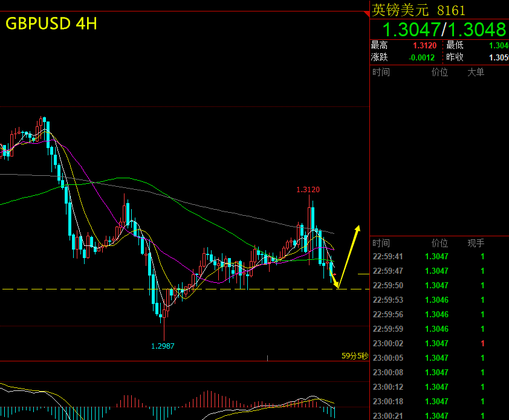
Task: Click the red volume 1 at 23:00:02
Action: point(482,343)
